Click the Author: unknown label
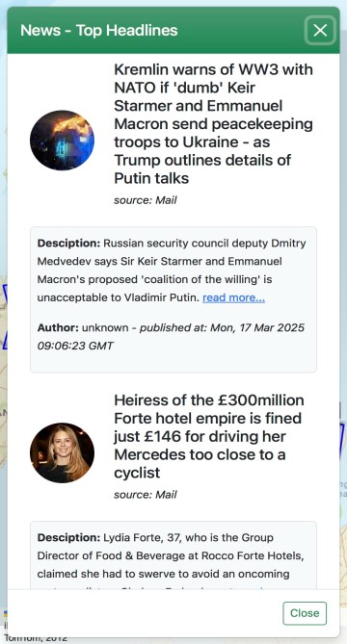347x644 pixels. [83, 327]
